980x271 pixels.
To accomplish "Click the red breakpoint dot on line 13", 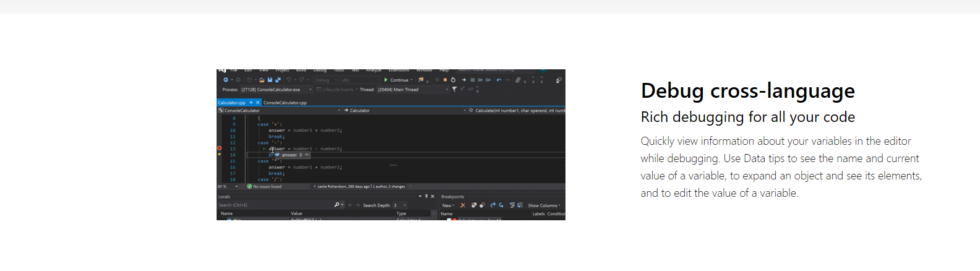I will point(219,148).
